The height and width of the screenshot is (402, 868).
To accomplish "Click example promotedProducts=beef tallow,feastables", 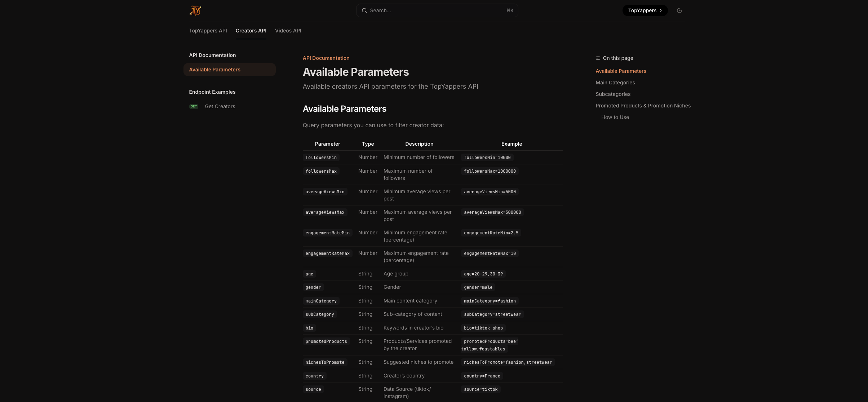I will click(490, 345).
